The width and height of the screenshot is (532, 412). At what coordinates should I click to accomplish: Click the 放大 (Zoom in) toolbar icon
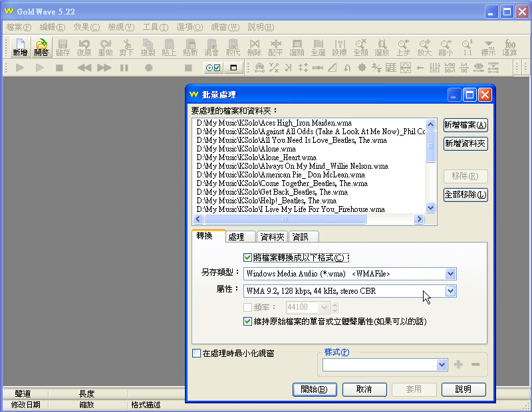[x=424, y=47]
